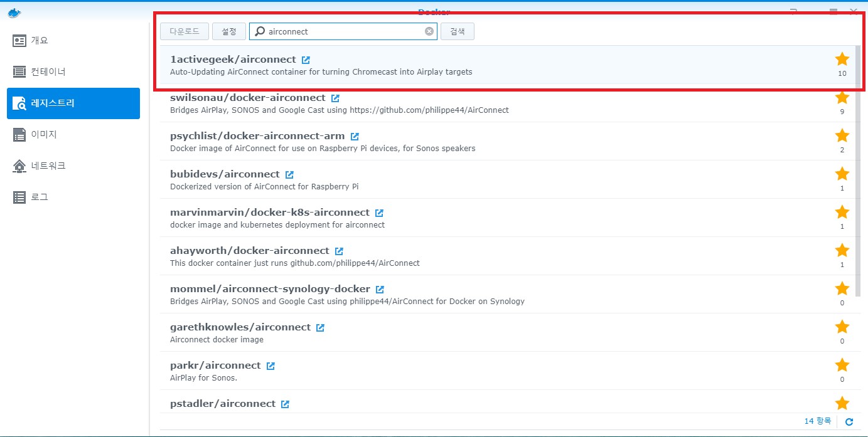Refresh the registry results list
The image size is (868, 437).
(x=849, y=422)
